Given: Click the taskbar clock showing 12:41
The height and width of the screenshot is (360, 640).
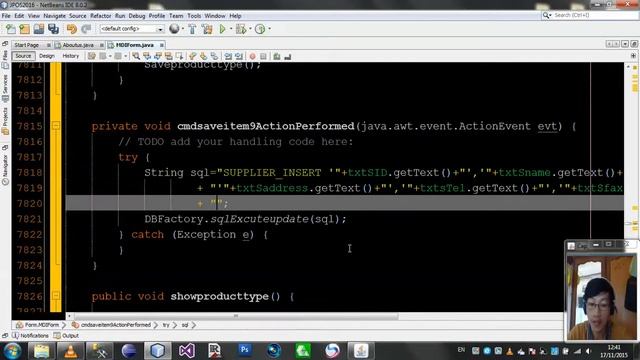Looking at the screenshot, I should 614,351.
